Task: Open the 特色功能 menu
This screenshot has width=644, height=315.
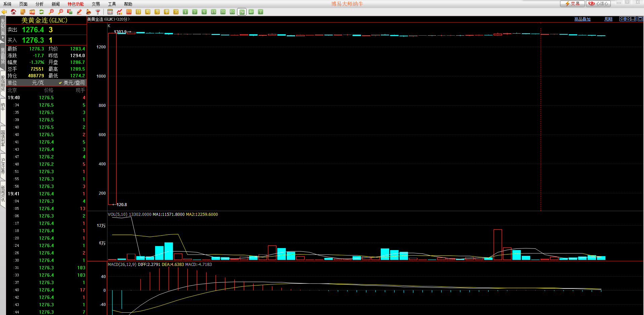Action: (76, 4)
